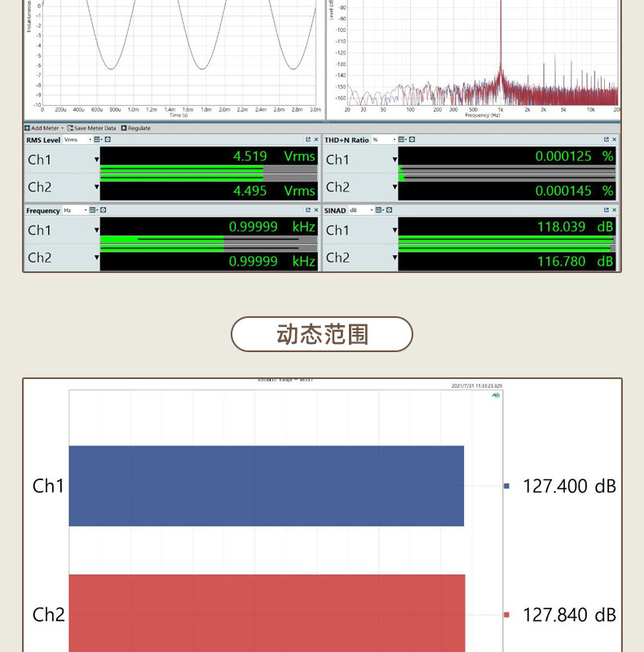Click the 4.519 Vrms Ch1 reading
644x652 pixels.
coord(274,156)
